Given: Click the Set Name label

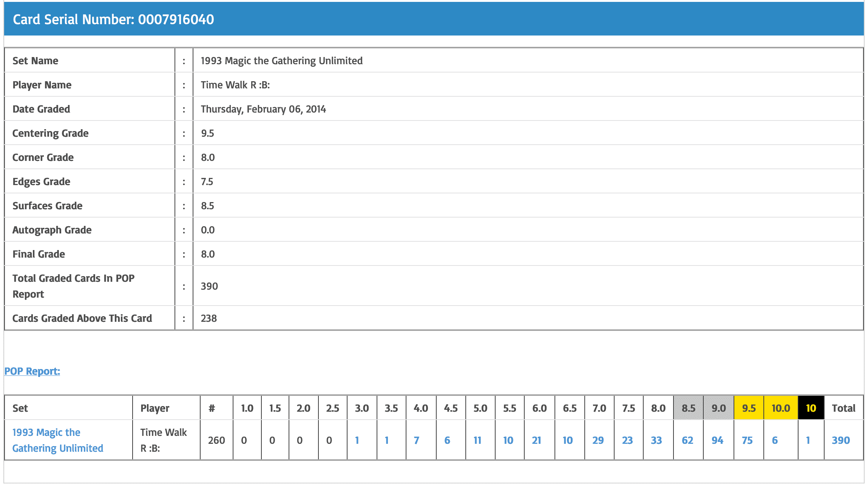Looking at the screenshot, I should [x=35, y=61].
